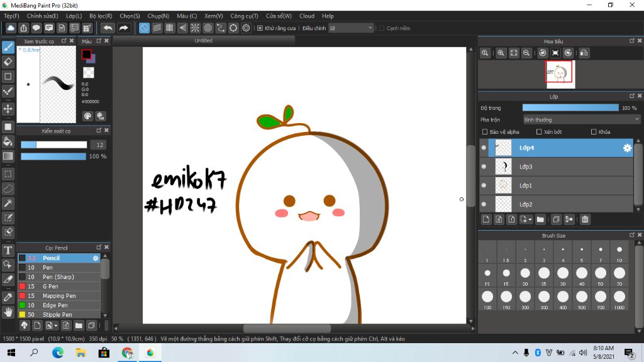Pick brush size 100 preset
644x362 pixels.
pyautogui.click(x=487, y=299)
